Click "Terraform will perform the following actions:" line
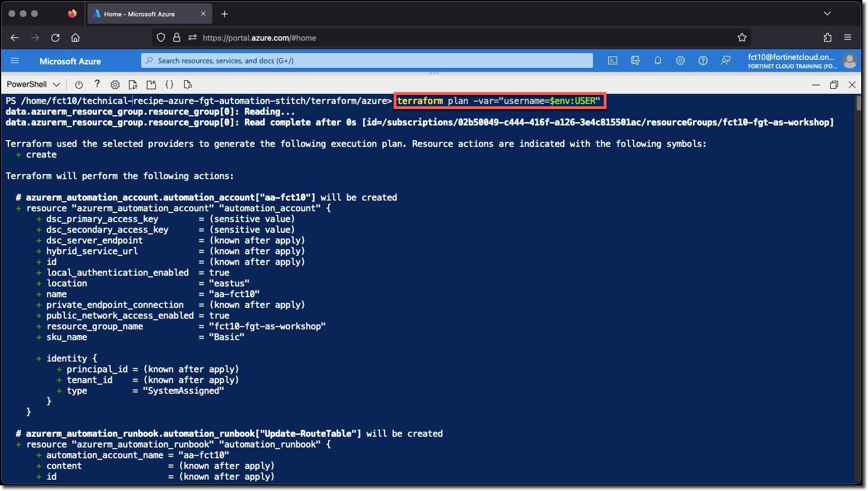868x491 pixels. [x=120, y=176]
